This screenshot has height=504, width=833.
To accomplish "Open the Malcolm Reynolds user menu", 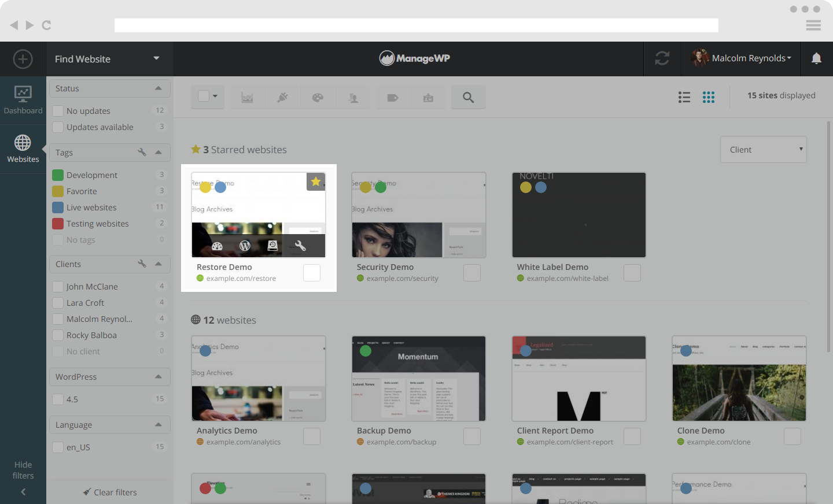I will (x=741, y=58).
